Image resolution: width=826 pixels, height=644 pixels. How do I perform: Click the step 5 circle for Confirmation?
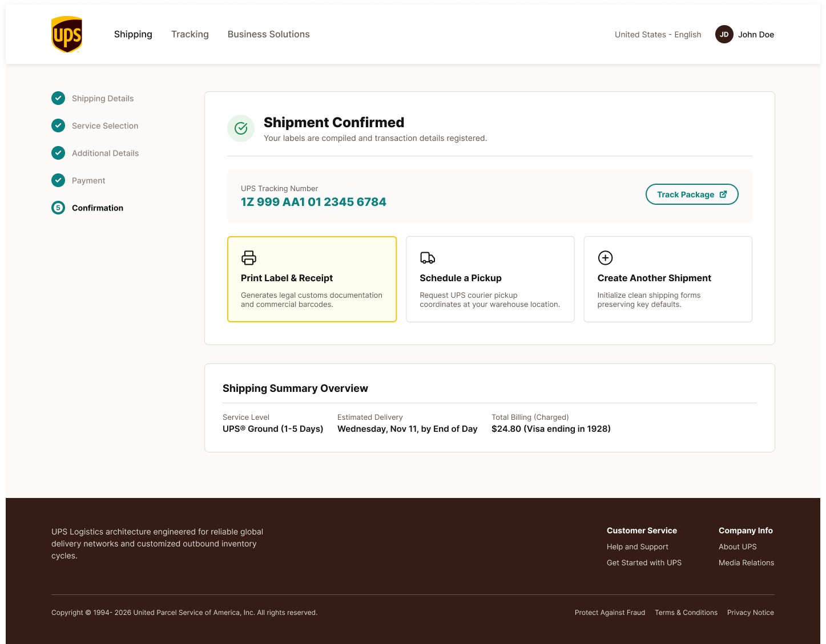[58, 208]
